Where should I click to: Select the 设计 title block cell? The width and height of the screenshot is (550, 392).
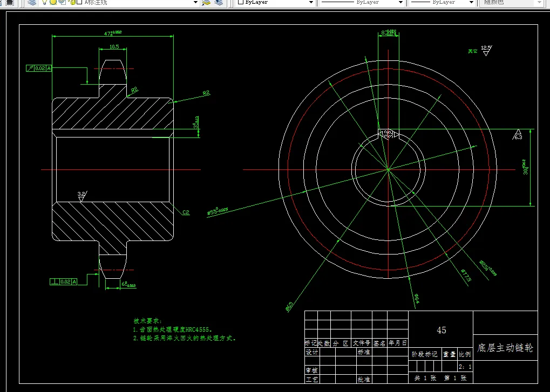click(x=312, y=352)
